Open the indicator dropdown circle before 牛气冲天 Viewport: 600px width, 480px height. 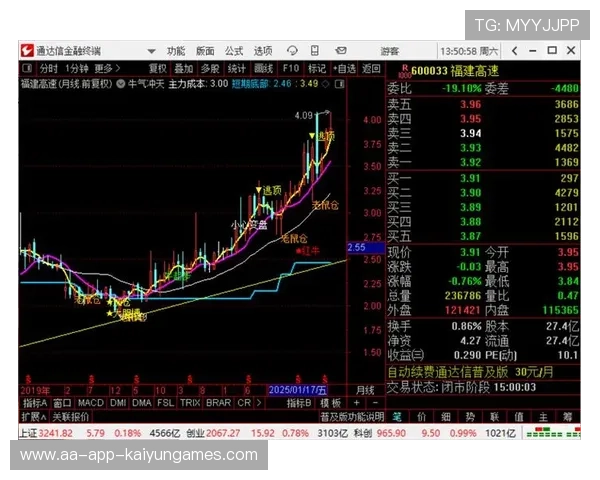121,84
